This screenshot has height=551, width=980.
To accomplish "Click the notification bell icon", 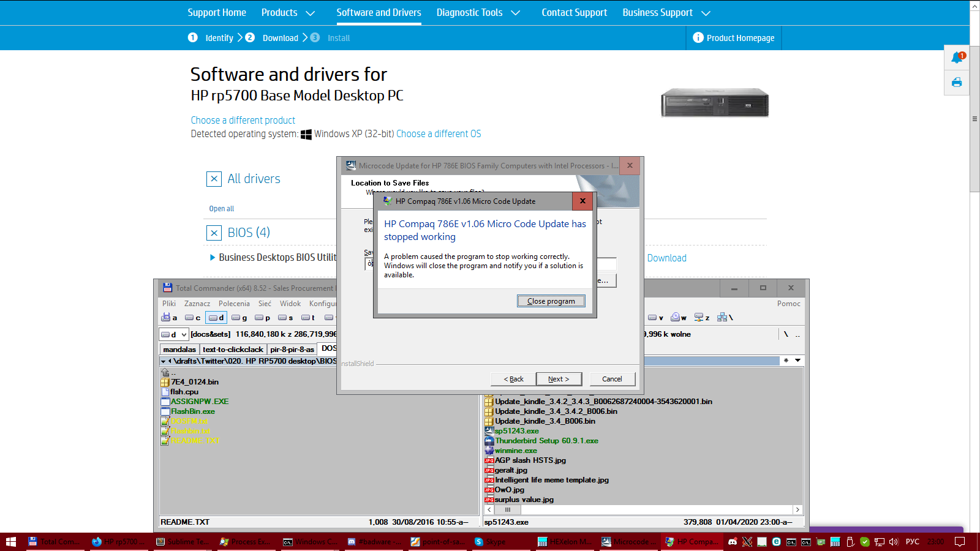I will click(x=957, y=58).
